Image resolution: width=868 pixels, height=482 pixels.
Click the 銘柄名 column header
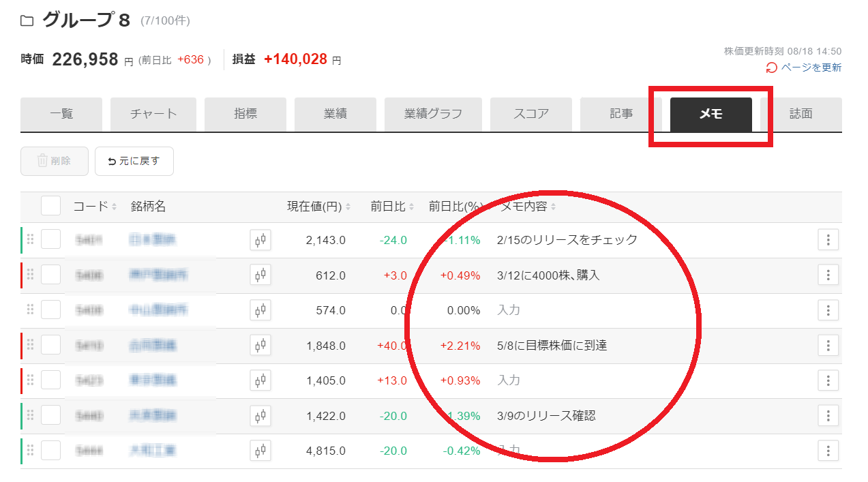pos(149,207)
